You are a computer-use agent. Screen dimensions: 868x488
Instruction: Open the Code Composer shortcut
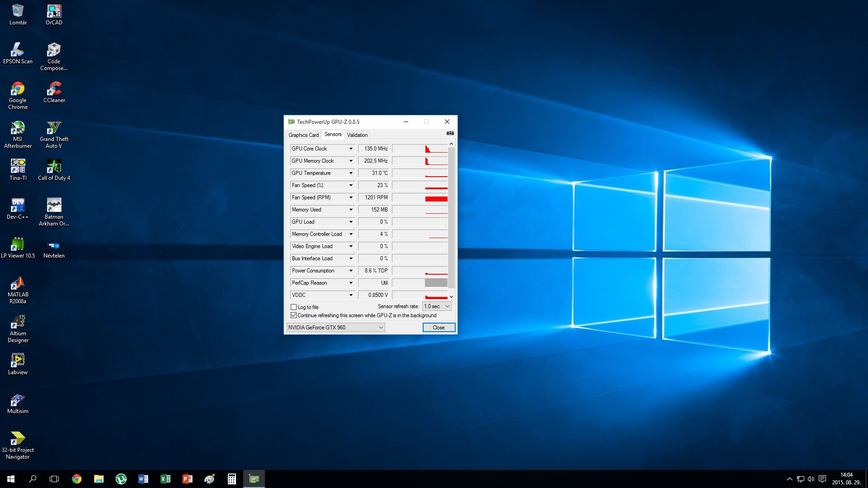[x=54, y=56]
